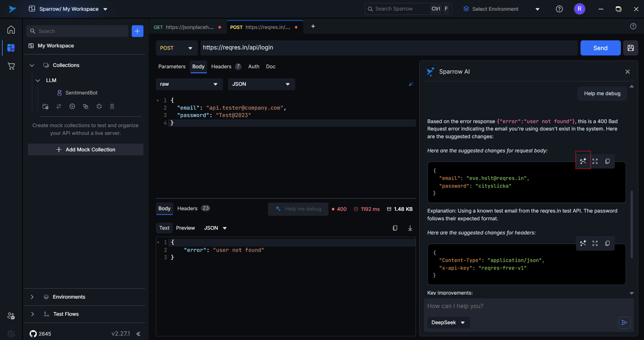Open the Home sidebar icon
The height and width of the screenshot is (340, 644).
[x=11, y=30]
